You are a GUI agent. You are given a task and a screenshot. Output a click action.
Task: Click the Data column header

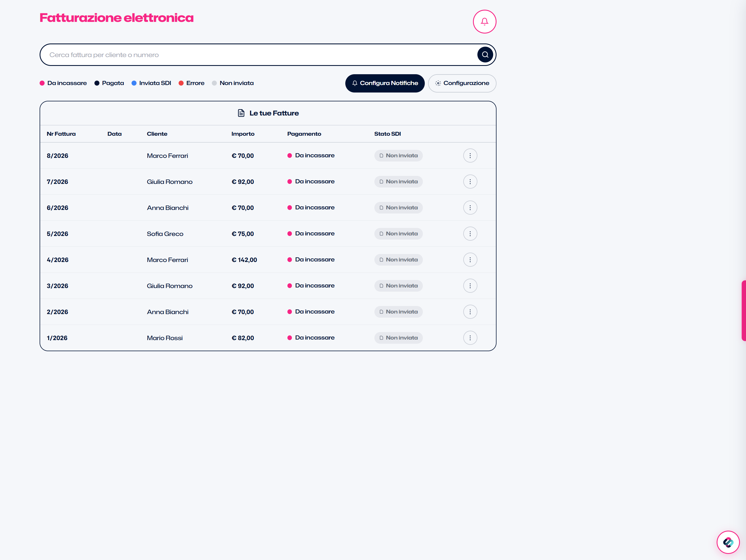(x=115, y=134)
